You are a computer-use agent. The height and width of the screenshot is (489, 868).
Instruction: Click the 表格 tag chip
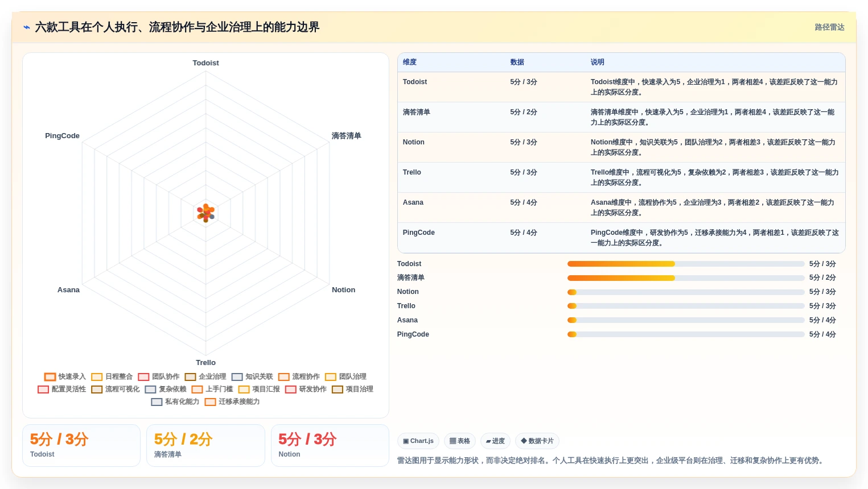coord(459,441)
